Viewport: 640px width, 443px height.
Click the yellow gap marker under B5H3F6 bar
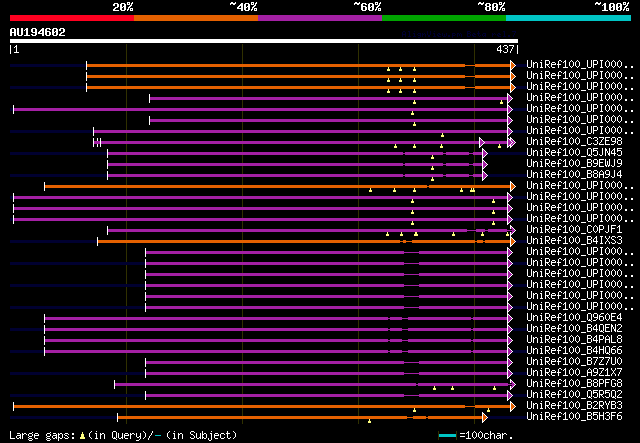click(369, 421)
